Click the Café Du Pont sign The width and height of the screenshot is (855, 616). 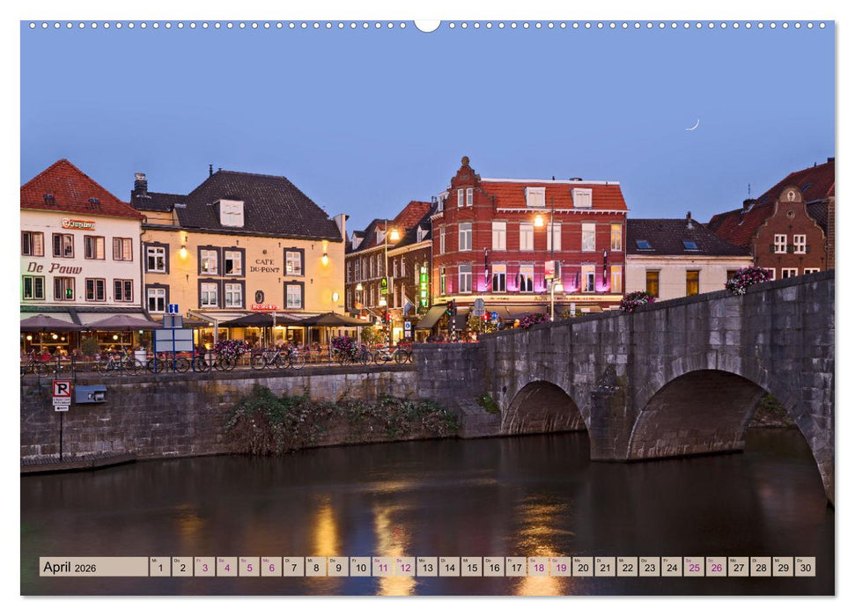coord(263,264)
